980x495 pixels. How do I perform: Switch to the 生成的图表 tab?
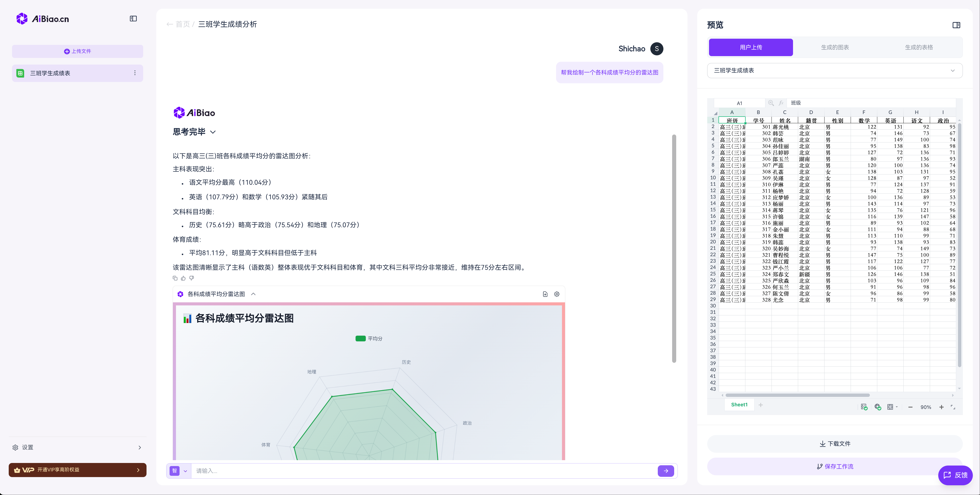835,47
